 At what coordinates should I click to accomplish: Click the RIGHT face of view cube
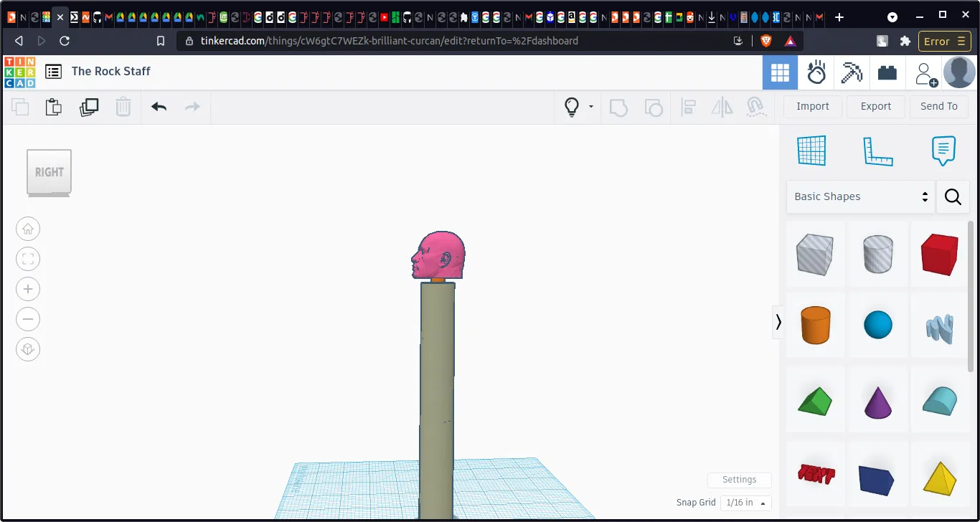[x=50, y=171]
